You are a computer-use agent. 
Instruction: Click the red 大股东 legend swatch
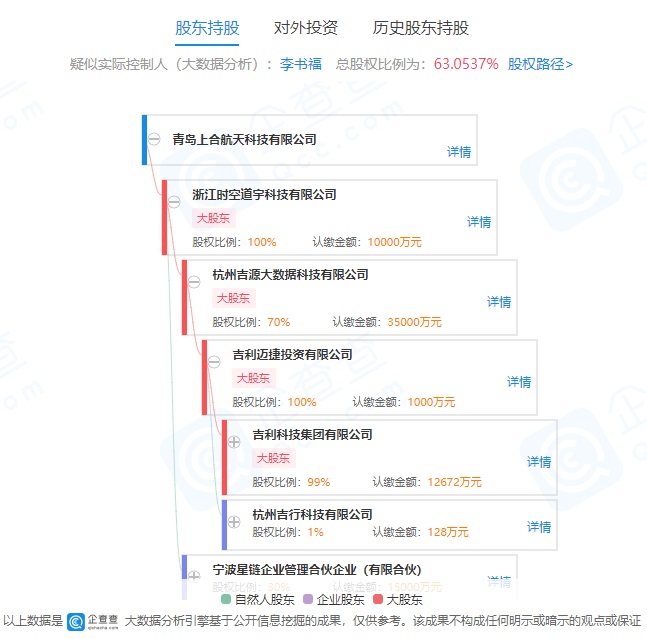point(378,599)
